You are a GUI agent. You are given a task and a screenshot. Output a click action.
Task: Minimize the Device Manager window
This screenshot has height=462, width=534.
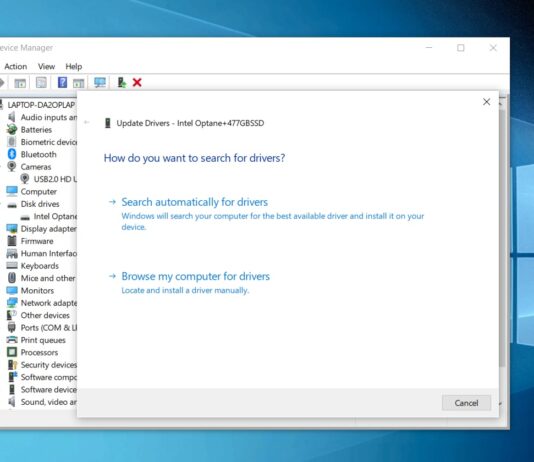coord(429,48)
